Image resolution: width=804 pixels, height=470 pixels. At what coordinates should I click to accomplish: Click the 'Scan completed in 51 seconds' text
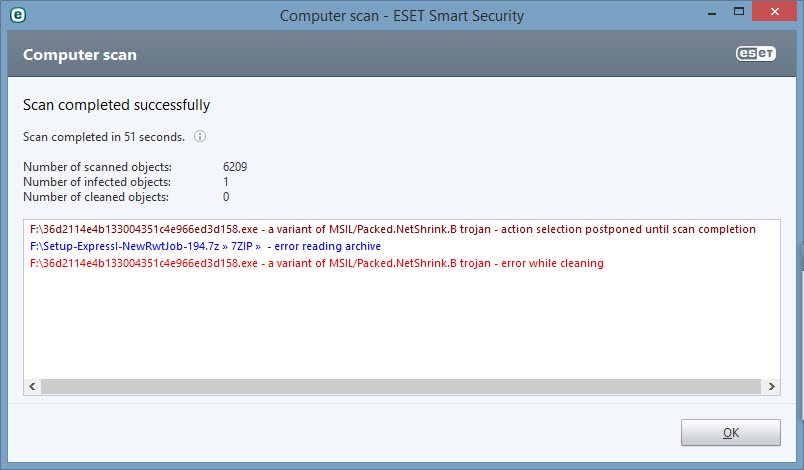tap(104, 137)
